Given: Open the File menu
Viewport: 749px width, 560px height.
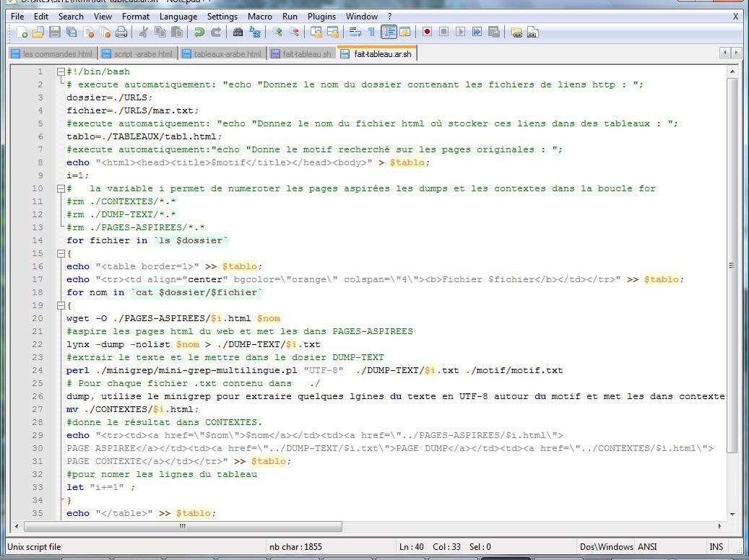Looking at the screenshot, I should click(x=17, y=16).
